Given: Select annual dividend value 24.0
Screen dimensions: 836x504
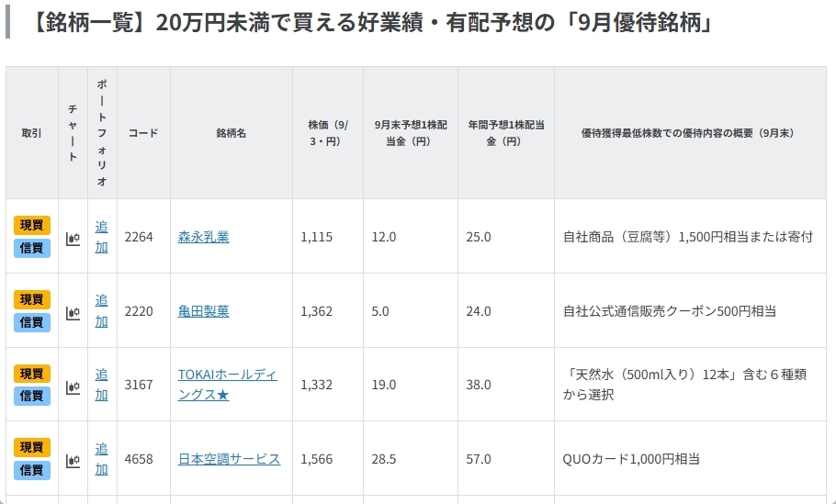Looking at the screenshot, I should 479,311.
